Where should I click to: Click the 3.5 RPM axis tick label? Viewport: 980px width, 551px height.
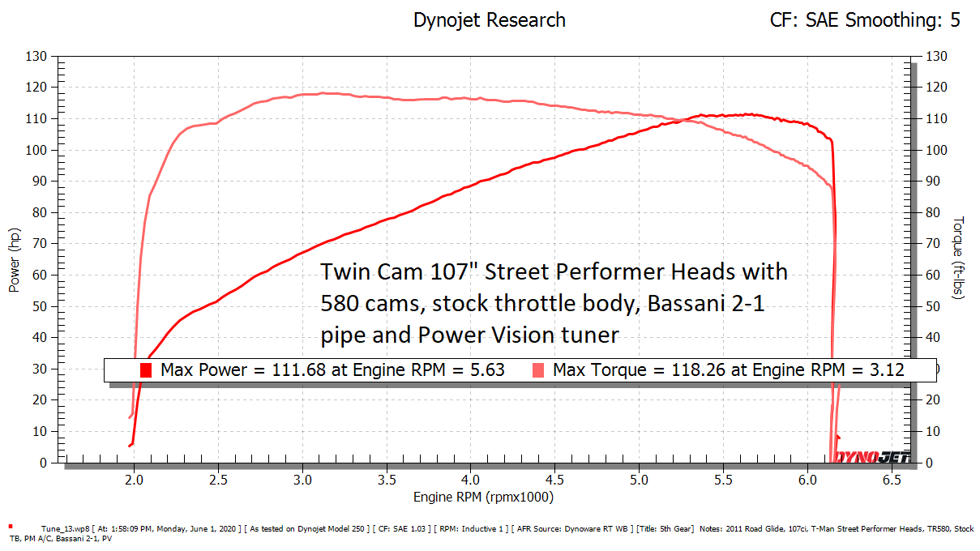click(387, 481)
